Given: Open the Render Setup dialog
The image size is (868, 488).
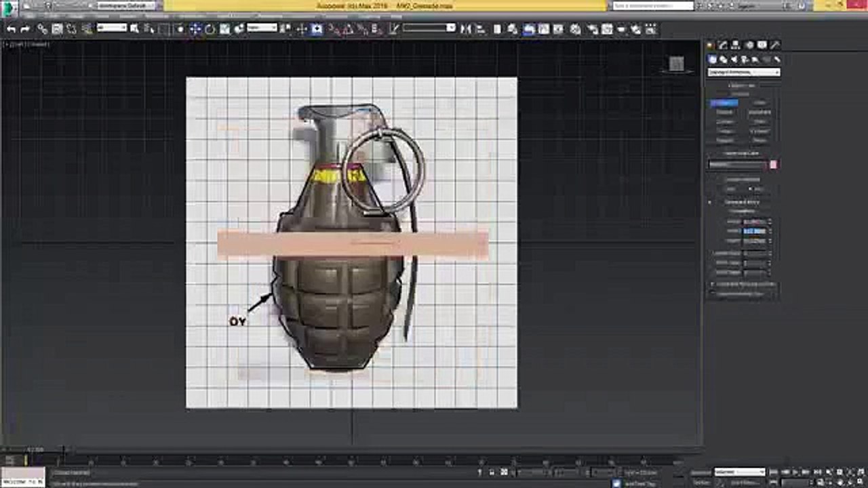Looking at the screenshot, I should coord(592,29).
